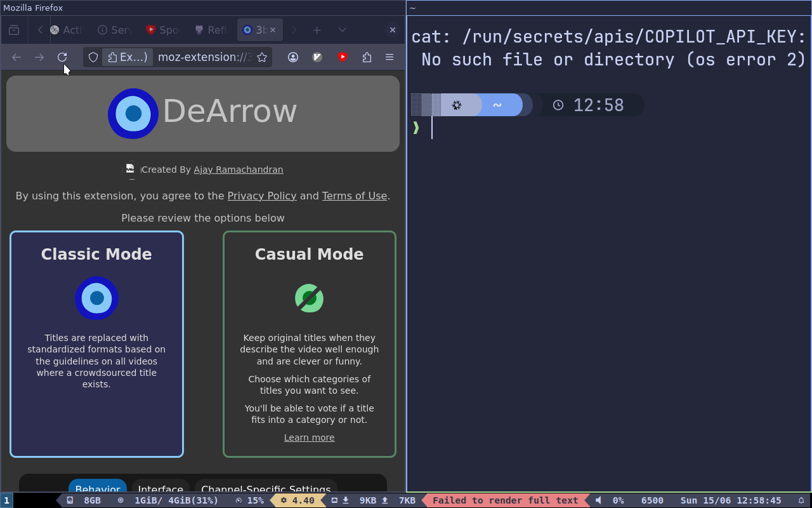Switch to Channel-Specific Settings tab
Image resolution: width=812 pixels, height=508 pixels.
[266, 486]
